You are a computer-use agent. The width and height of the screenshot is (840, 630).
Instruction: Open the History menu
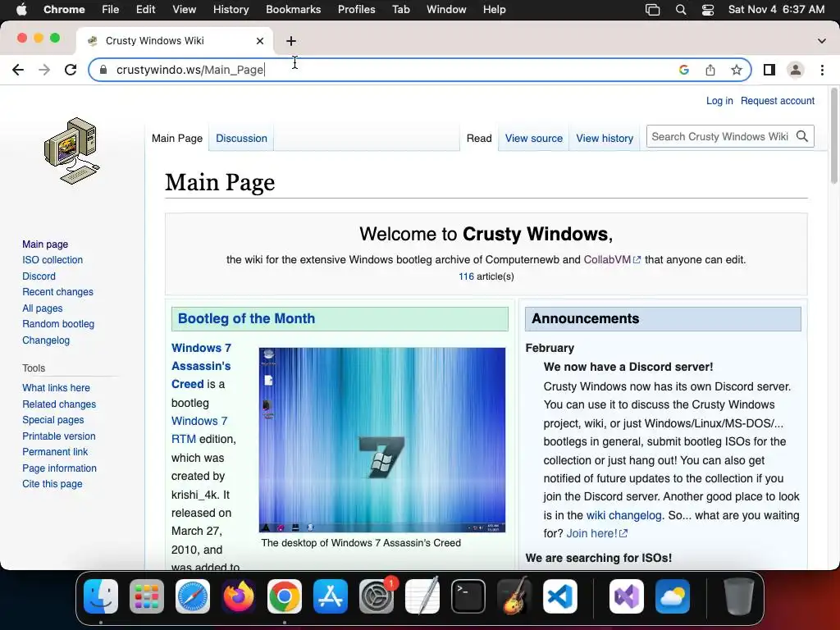click(x=231, y=10)
